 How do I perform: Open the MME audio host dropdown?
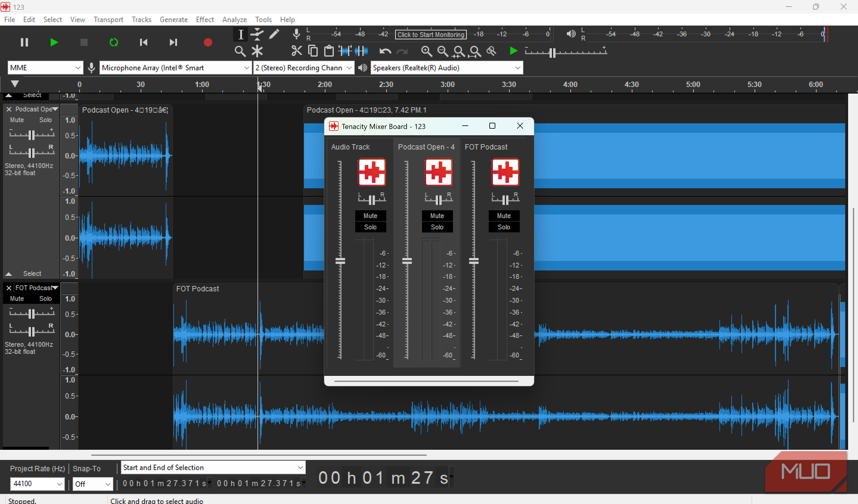(45, 68)
